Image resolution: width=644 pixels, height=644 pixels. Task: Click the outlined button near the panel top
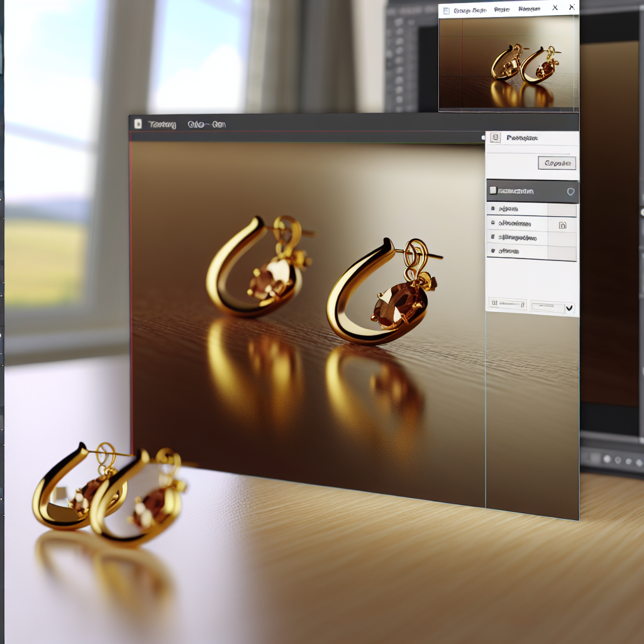coord(557,164)
